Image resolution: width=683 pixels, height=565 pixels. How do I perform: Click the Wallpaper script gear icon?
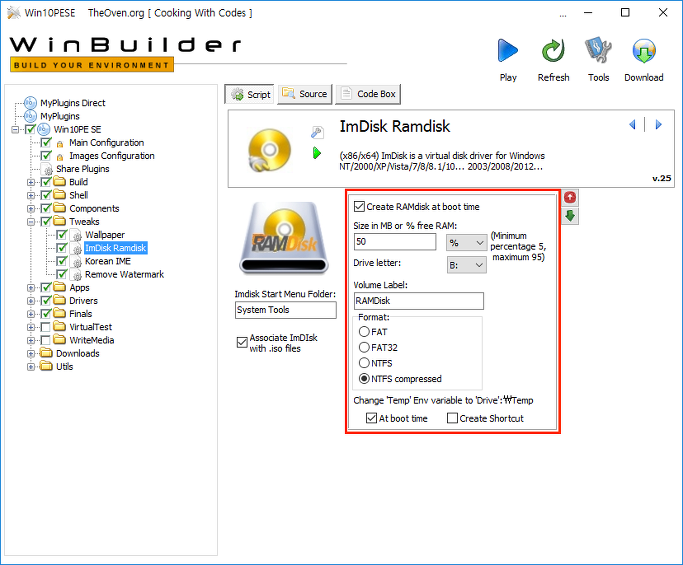coord(77,235)
